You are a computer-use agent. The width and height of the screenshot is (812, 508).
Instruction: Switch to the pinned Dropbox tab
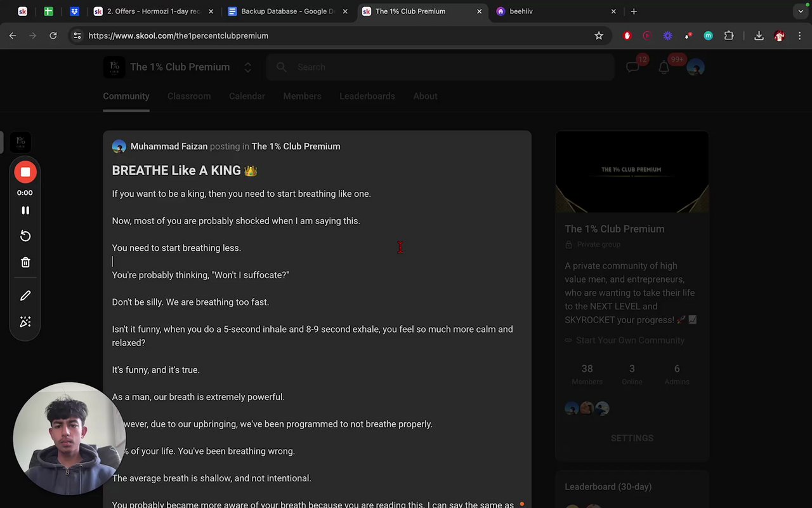pyautogui.click(x=74, y=11)
